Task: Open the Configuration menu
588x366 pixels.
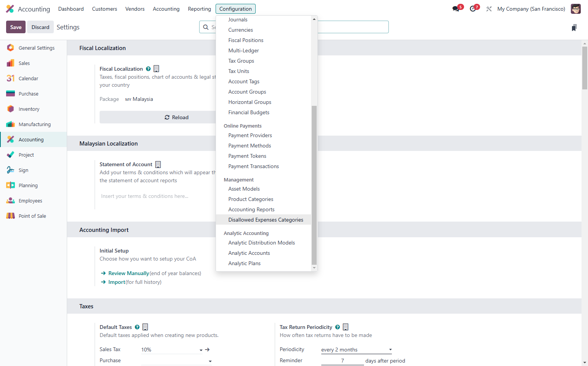Action: (x=235, y=9)
